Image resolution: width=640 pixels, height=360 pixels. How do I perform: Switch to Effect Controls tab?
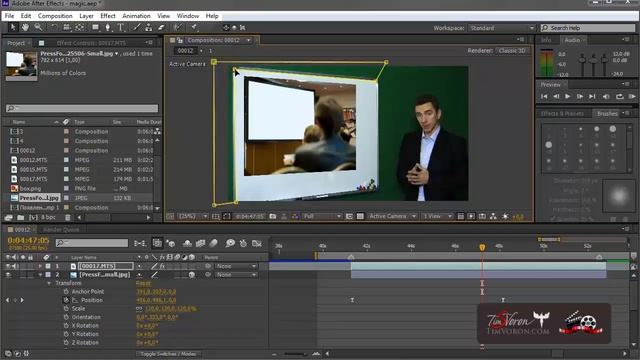point(91,43)
